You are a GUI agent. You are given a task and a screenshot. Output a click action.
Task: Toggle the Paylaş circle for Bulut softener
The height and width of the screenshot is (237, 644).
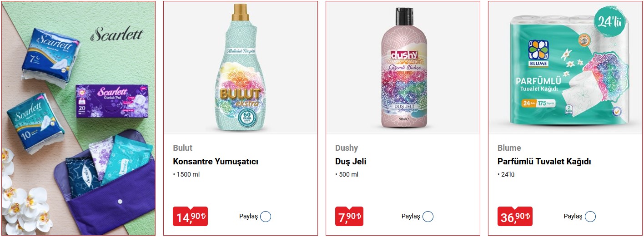(266, 217)
